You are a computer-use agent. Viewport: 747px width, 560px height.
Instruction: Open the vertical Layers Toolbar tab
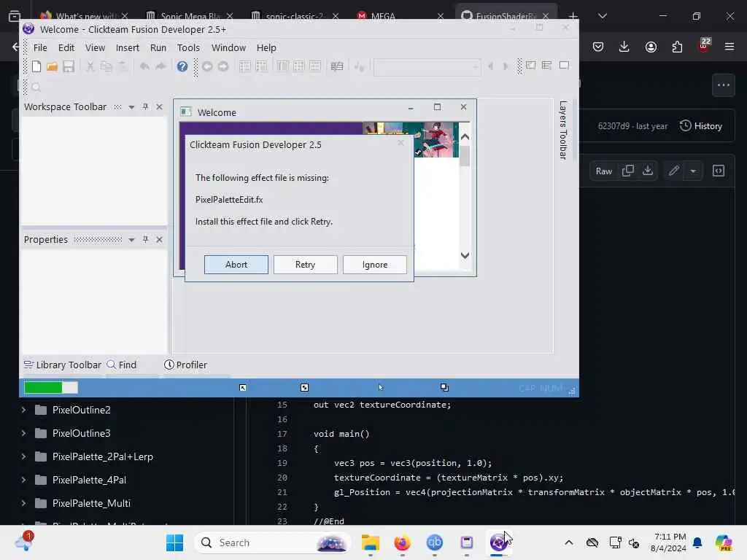pos(563,130)
